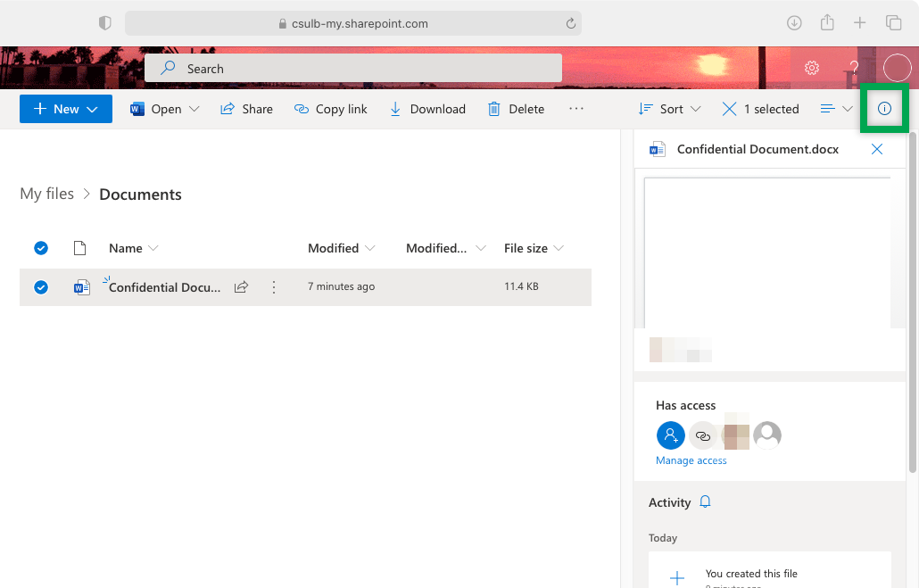Select the Word file icon in the file row
The width and height of the screenshot is (919, 588).
pyautogui.click(x=81, y=287)
